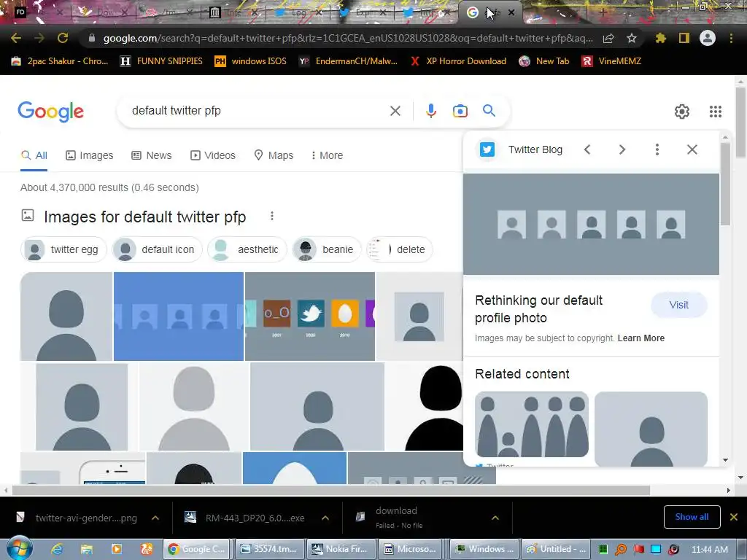The width and height of the screenshot is (747, 560).
Task: Go back with the browser back arrow
Action: [x=16, y=38]
